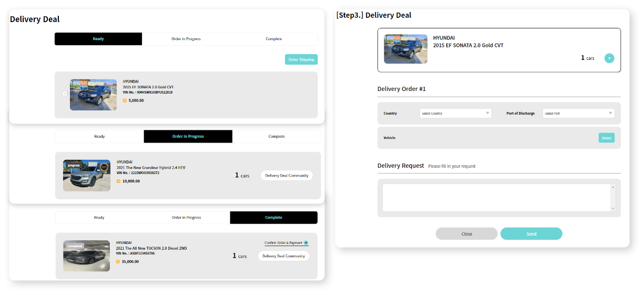This screenshot has width=644, height=295.
Task: Open the Select Port dropdown
Action: 578,114
